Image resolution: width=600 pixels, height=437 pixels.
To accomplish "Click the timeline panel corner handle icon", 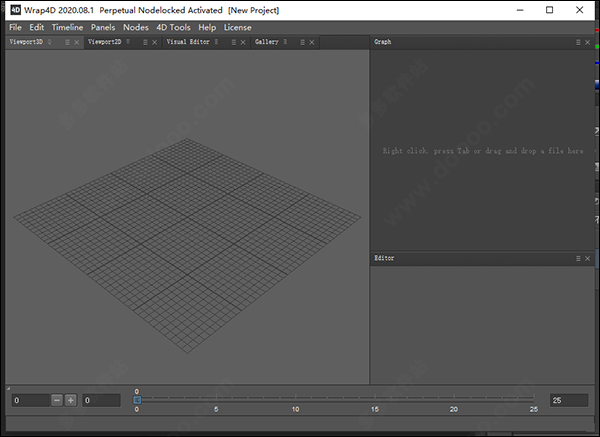I will pos(8,389).
